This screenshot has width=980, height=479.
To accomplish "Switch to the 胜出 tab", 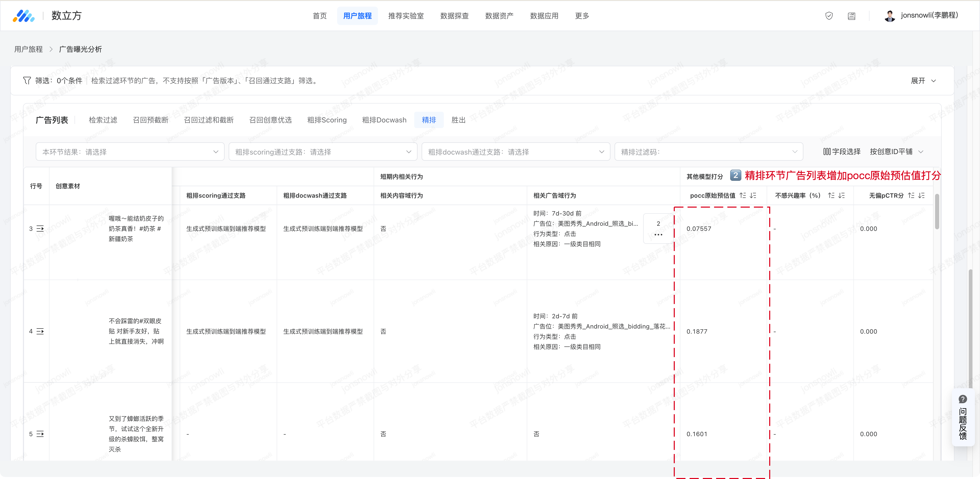I will point(458,120).
